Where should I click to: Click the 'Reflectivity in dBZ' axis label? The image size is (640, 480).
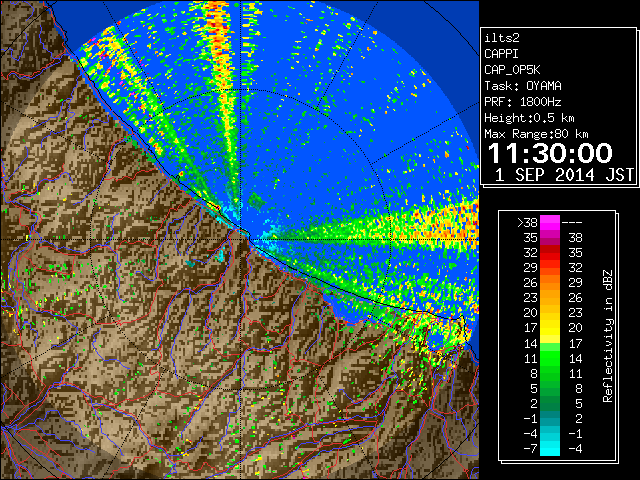pyautogui.click(x=608, y=336)
